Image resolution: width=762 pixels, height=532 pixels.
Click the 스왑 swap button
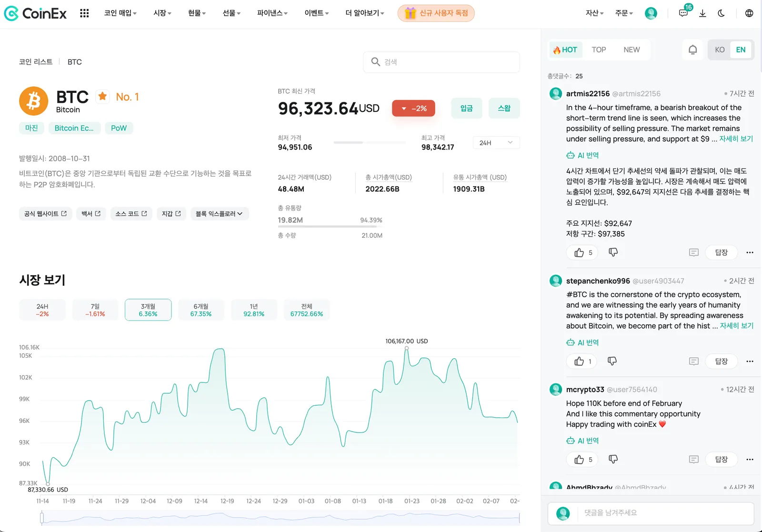[x=504, y=109]
